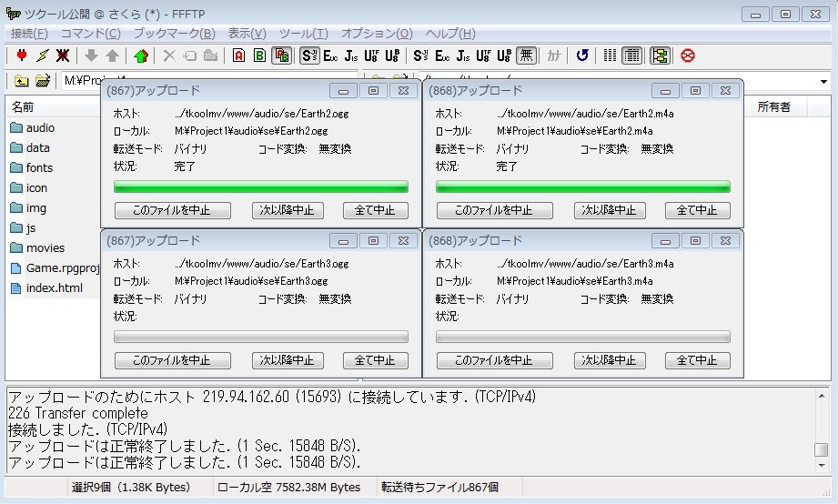This screenshot has width=838, height=504.
Task: Select JIS in the group with 無 button
Action: pyautogui.click(x=463, y=55)
